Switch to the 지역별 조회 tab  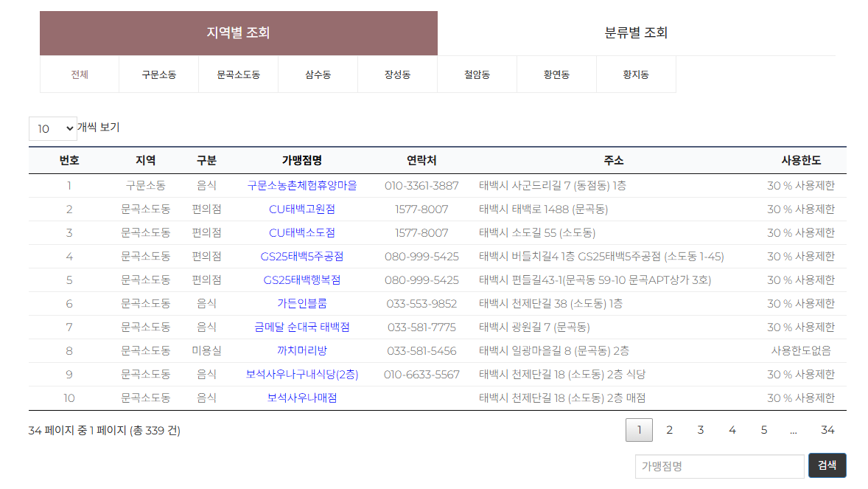[x=239, y=33]
